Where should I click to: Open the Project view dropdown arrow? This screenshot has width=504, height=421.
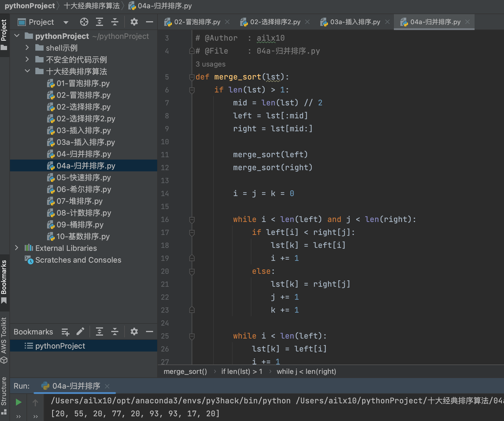point(66,22)
